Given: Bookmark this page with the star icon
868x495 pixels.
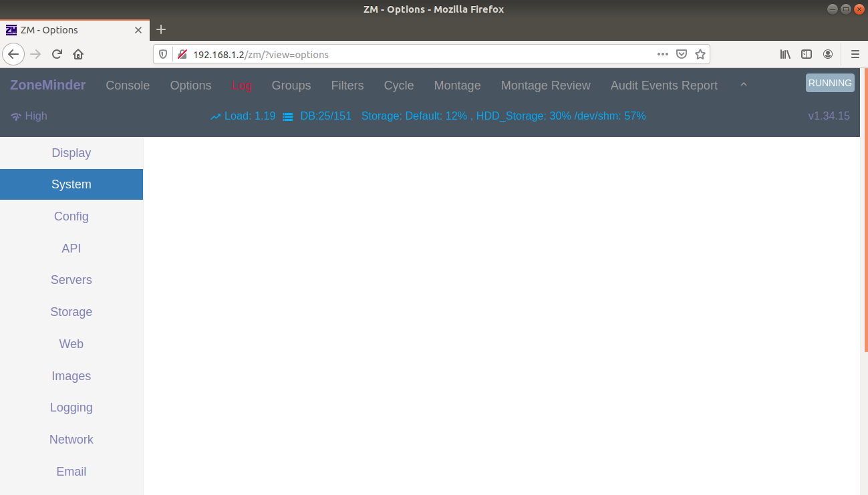Looking at the screenshot, I should [x=700, y=54].
